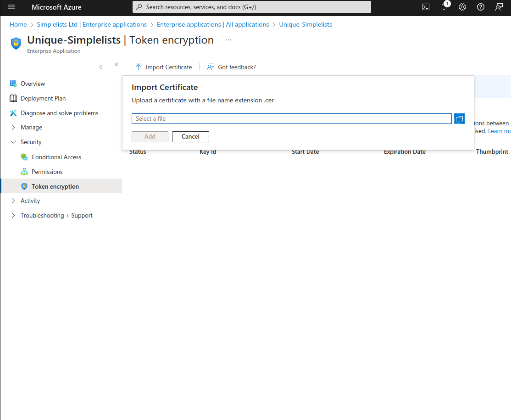Cancel the Import Certificate dialog
The image size is (511, 420).
pyautogui.click(x=190, y=137)
